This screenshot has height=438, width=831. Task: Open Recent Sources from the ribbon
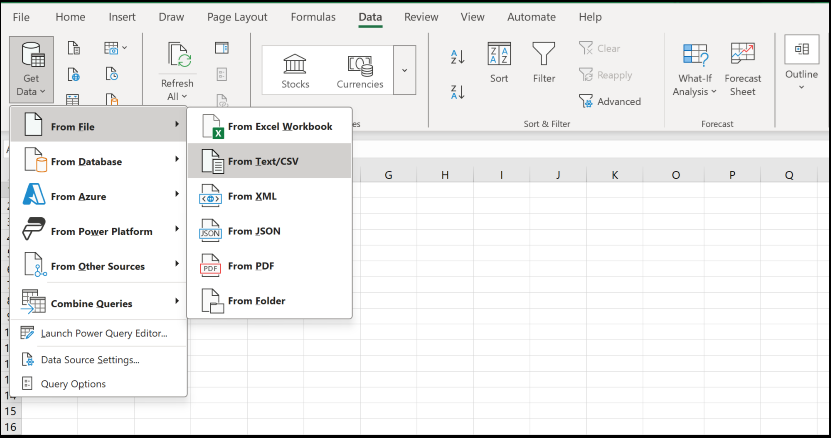(x=111, y=74)
